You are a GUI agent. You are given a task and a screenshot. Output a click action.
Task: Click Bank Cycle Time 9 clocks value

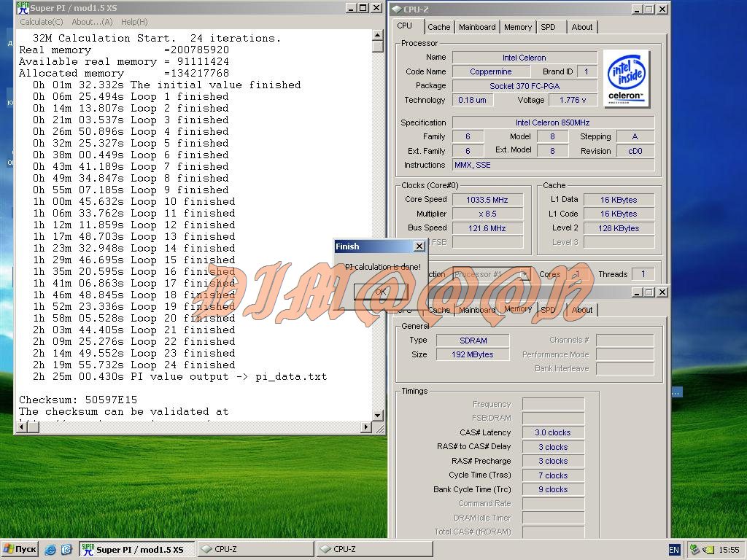pos(553,489)
